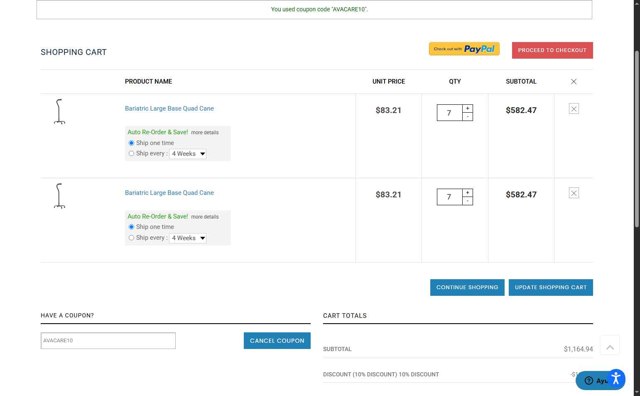Increase quantity of first cart item

pos(467,109)
